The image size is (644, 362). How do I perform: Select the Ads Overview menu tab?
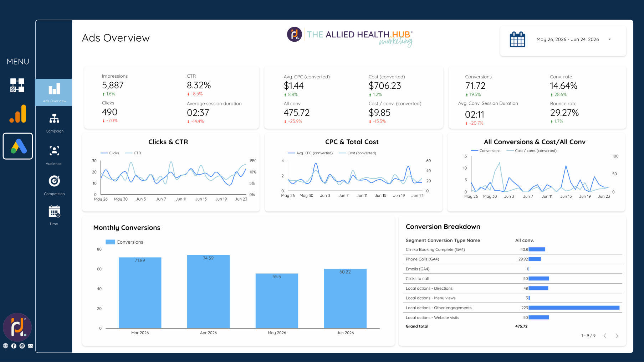(x=54, y=92)
